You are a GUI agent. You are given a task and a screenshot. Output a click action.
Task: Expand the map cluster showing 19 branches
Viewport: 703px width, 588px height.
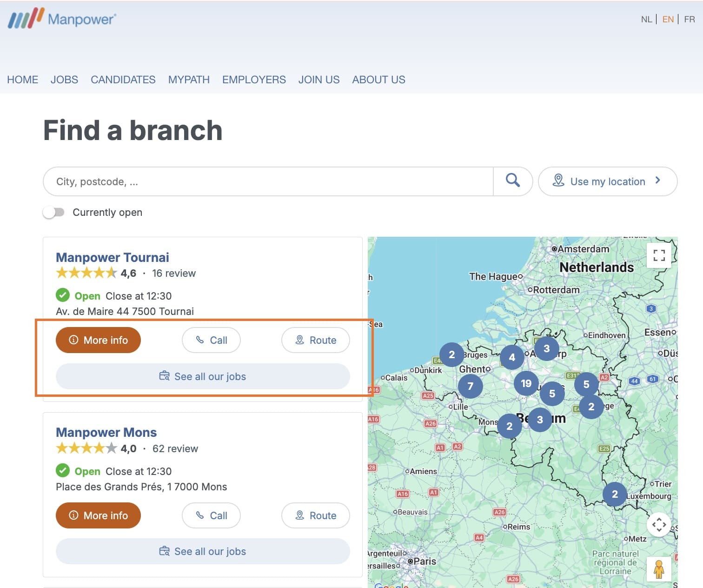click(x=526, y=383)
